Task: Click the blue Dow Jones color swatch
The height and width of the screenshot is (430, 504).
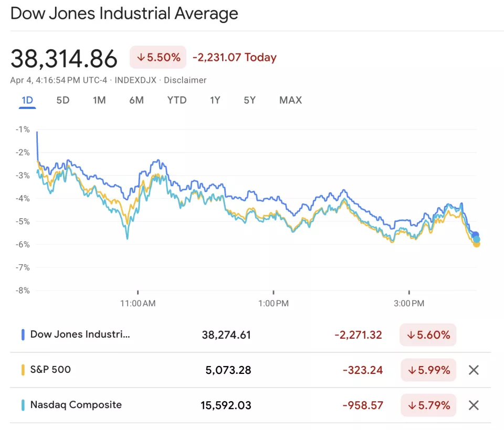Action: pos(23,335)
